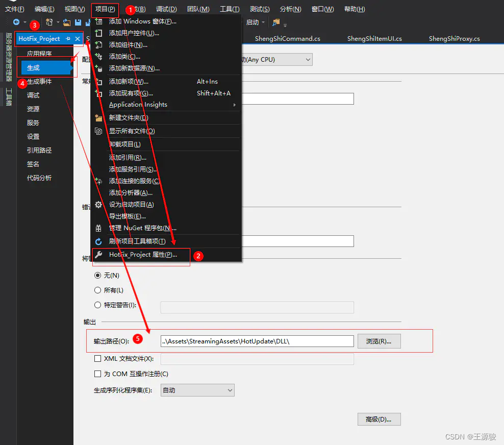Click the 浏览(R) button
This screenshot has width=504, height=445.
click(379, 341)
